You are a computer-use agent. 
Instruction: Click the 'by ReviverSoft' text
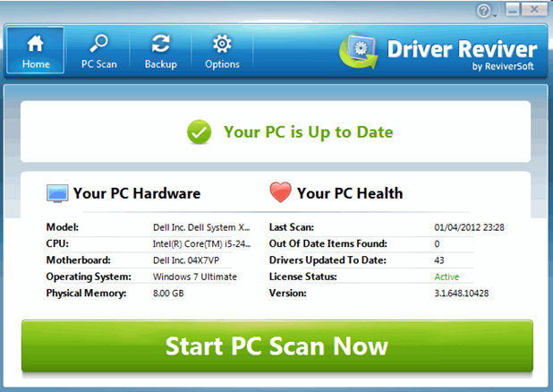point(503,66)
